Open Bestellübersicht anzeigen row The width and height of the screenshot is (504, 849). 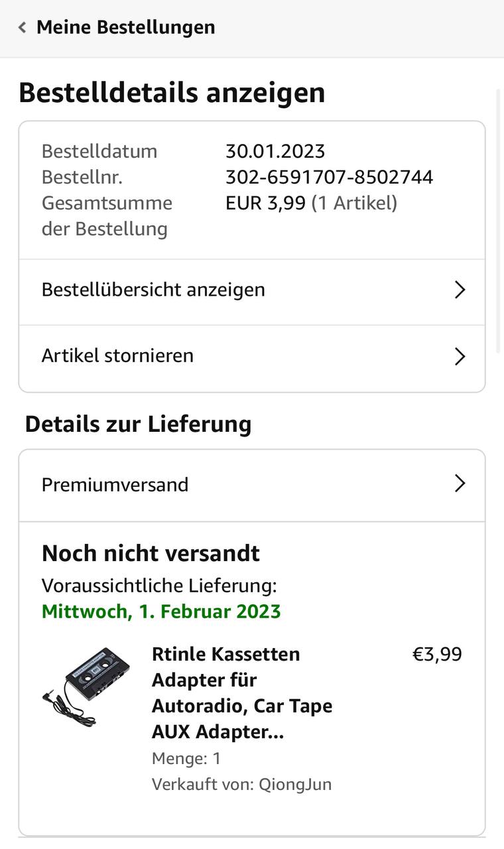pyautogui.click(x=153, y=290)
